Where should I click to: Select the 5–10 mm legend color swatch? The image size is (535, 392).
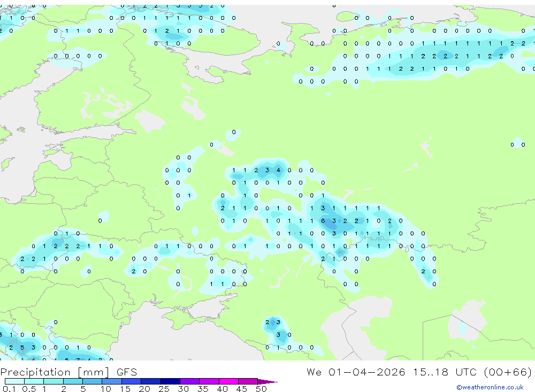[93, 381]
